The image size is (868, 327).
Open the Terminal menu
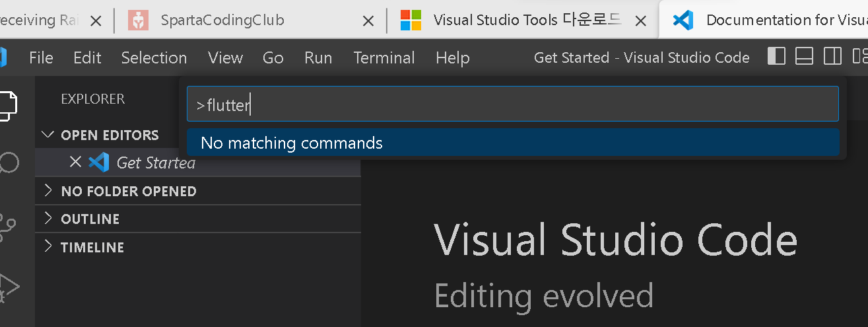pos(384,58)
